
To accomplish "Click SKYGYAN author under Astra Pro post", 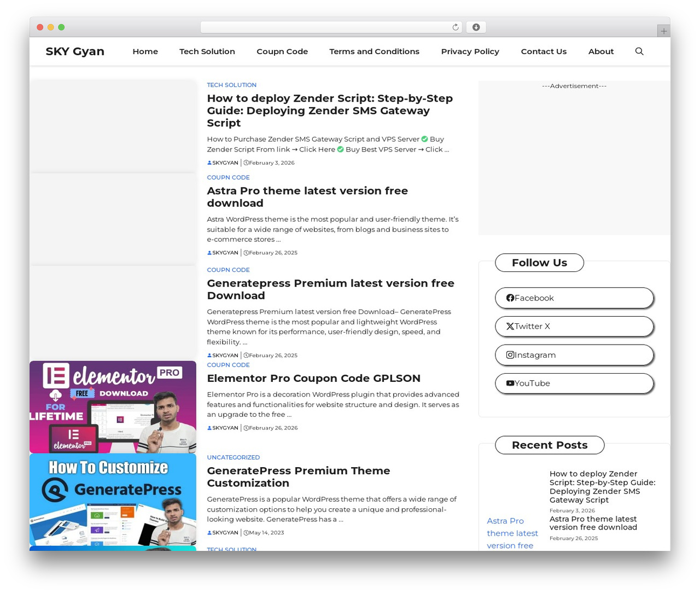I will click(x=225, y=253).
